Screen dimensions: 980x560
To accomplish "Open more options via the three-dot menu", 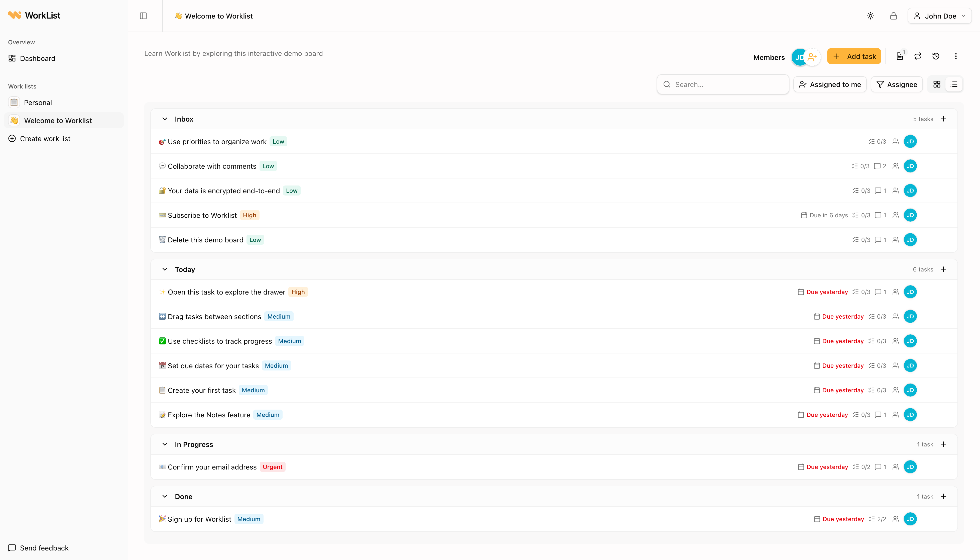I will [955, 56].
